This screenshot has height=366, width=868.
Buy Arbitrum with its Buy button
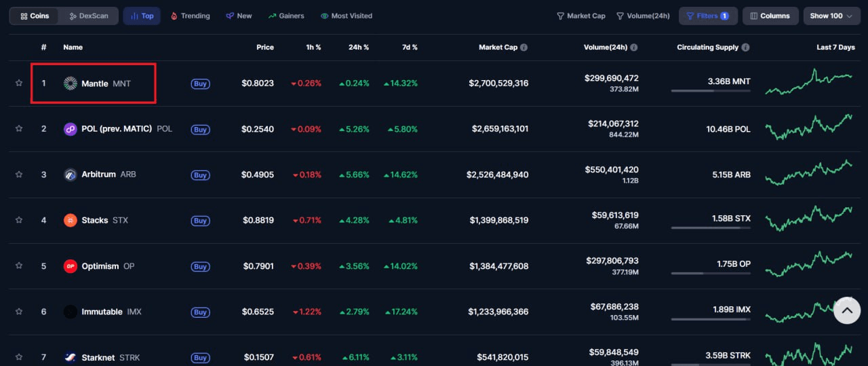[200, 175]
